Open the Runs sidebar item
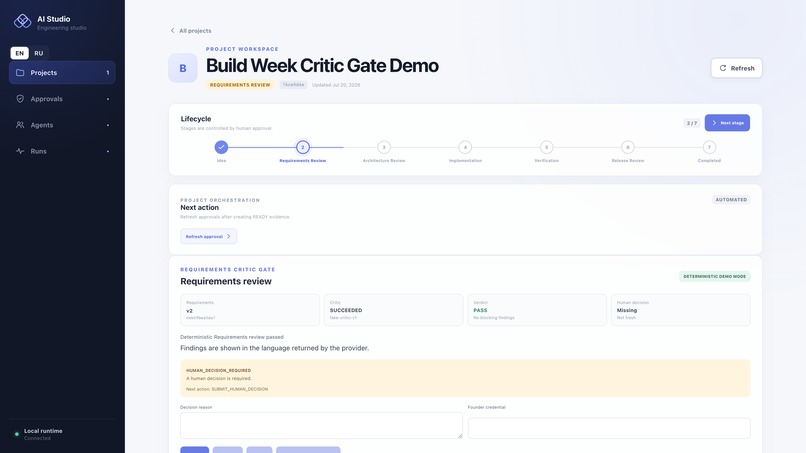Viewport: 806px width, 453px height. coord(62,151)
